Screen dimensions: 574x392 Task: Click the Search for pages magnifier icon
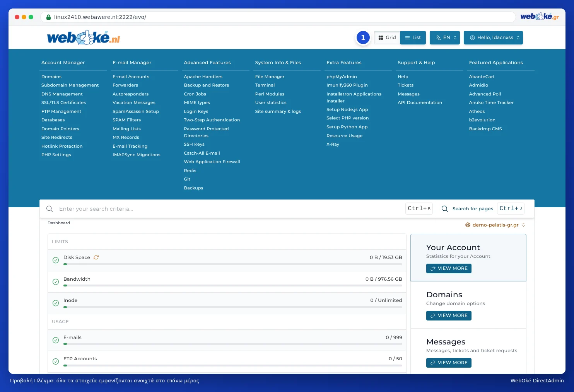[x=445, y=209]
